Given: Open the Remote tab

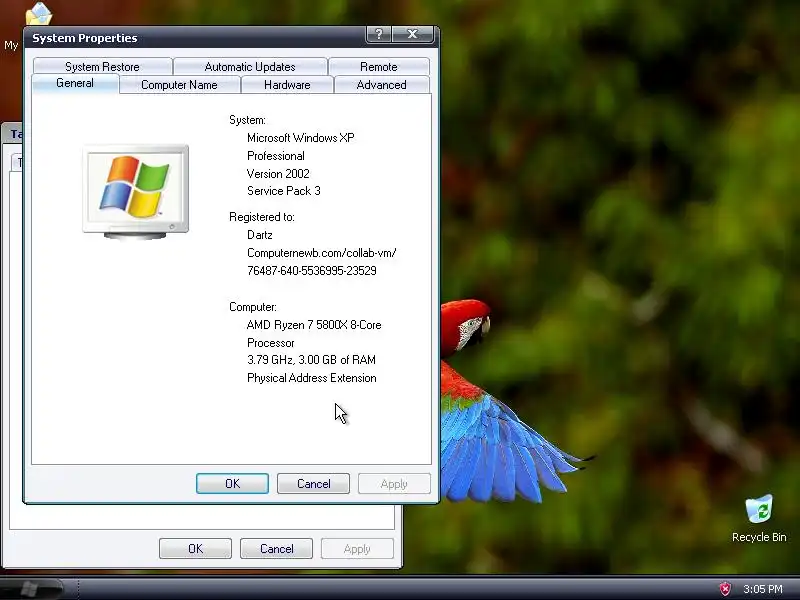Looking at the screenshot, I should click(x=379, y=67).
